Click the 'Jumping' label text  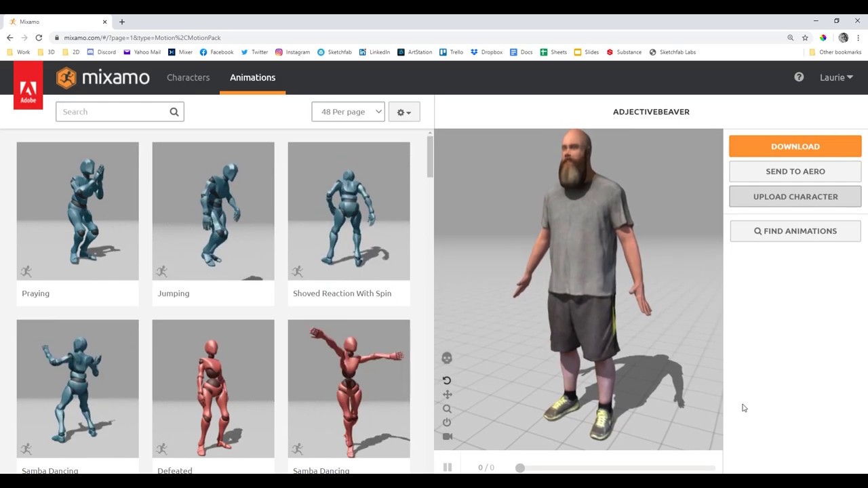tap(174, 293)
